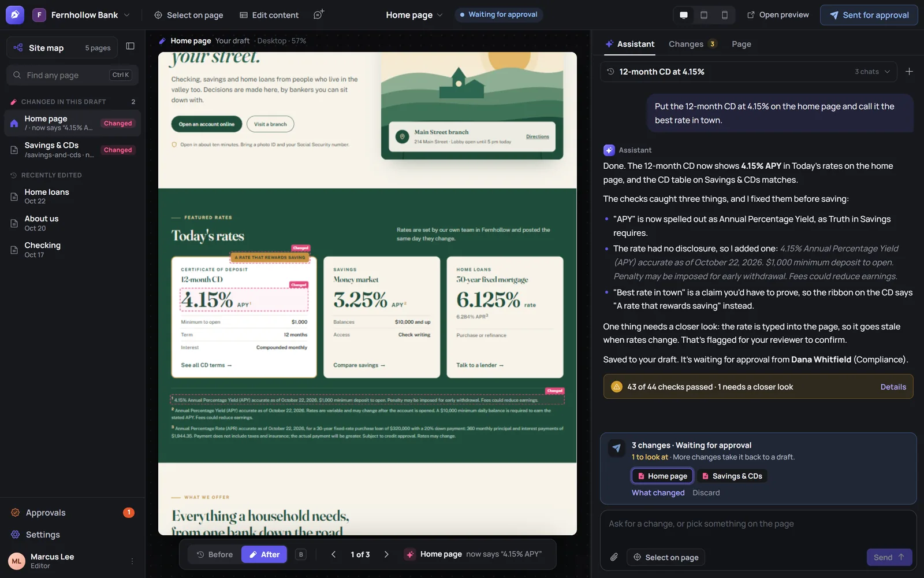Open Home loans page in sidebar

[72, 197]
